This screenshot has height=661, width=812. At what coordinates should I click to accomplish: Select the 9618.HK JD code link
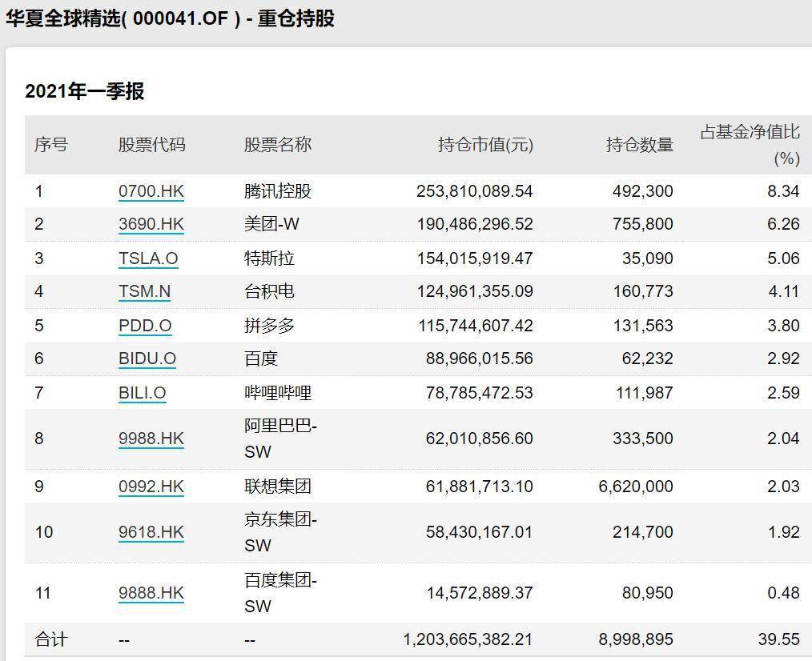coord(151,532)
